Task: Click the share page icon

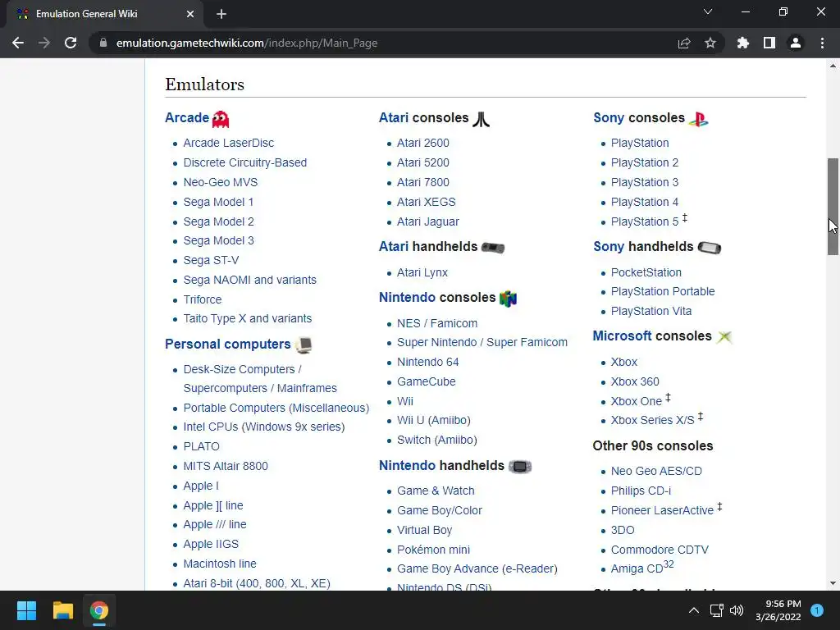Action: point(684,43)
